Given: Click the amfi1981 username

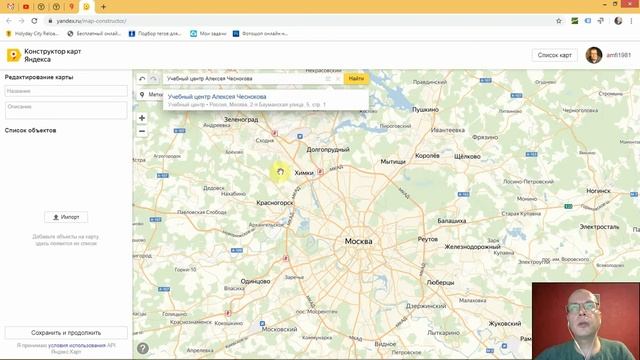Looking at the screenshot, I should point(618,55).
